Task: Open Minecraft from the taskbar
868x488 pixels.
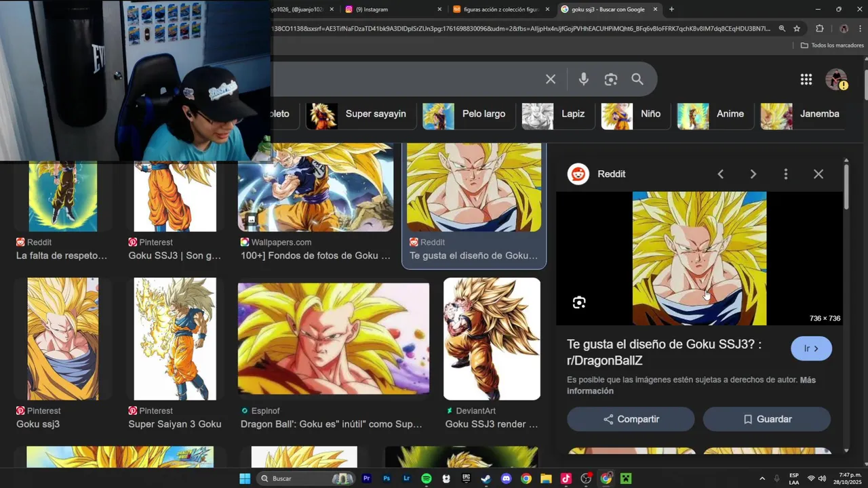Action: [x=626, y=479]
